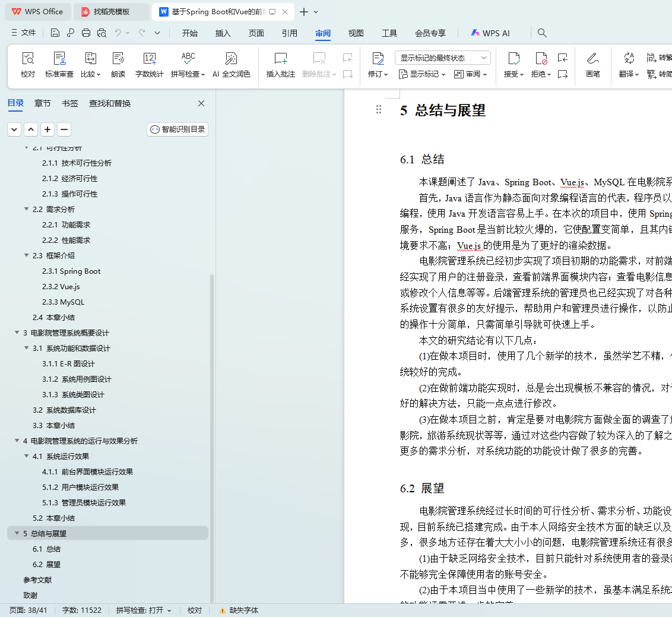This screenshot has width=672, height=617.
Task: Select outline entry 2.3.1 Spring Boot
Action: pyautogui.click(x=71, y=271)
